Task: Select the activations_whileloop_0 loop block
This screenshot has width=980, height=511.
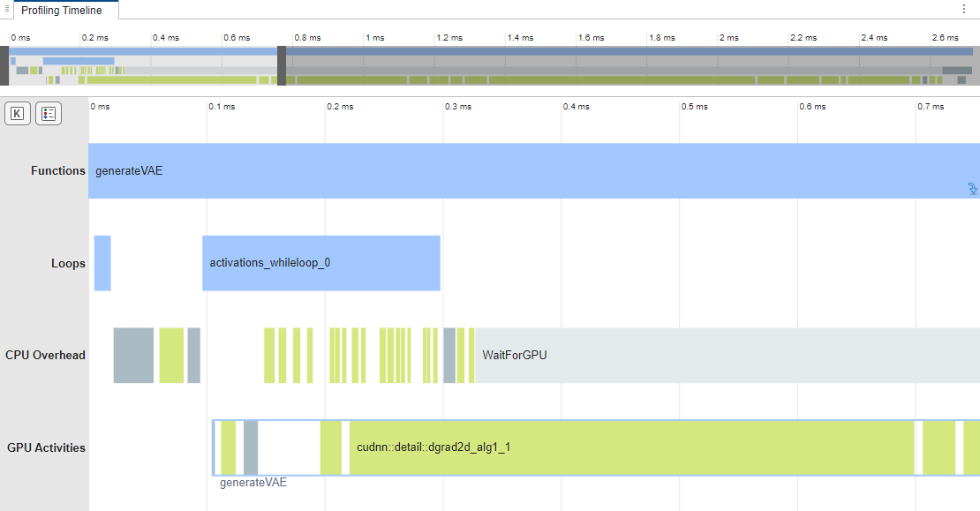Action: tap(321, 263)
